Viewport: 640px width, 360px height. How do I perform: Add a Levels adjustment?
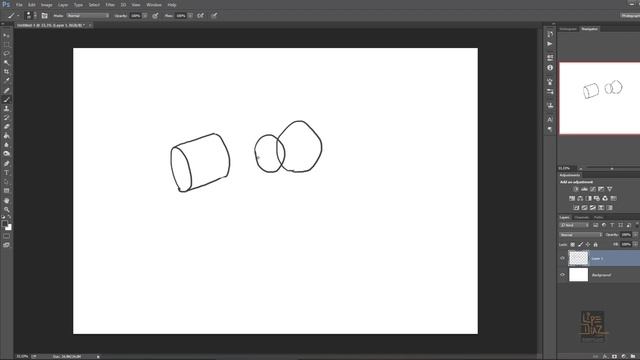(x=584, y=189)
